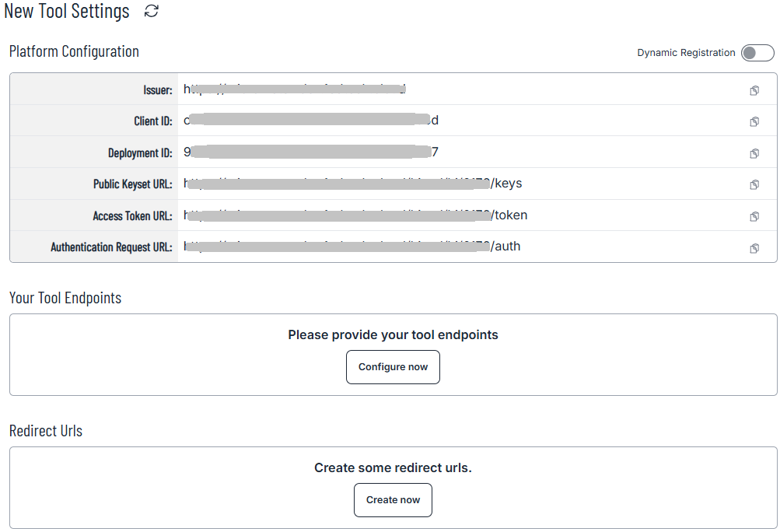780x532 pixels.
Task: Click the Deployment ID value text
Action: pyautogui.click(x=311, y=152)
